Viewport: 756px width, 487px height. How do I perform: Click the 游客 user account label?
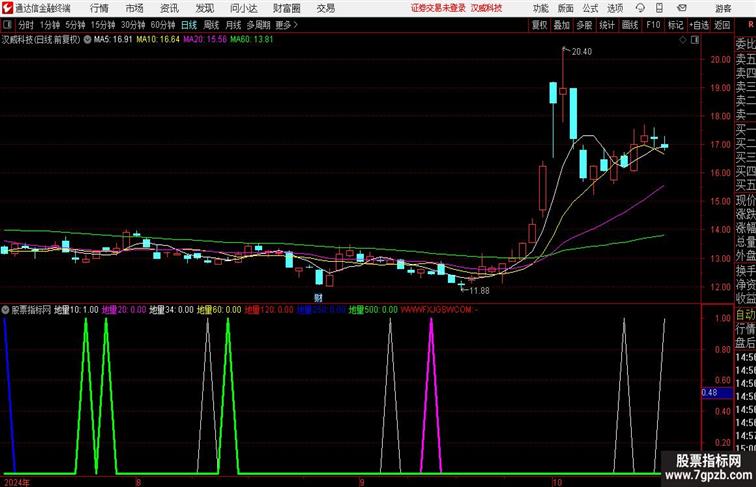(723, 8)
